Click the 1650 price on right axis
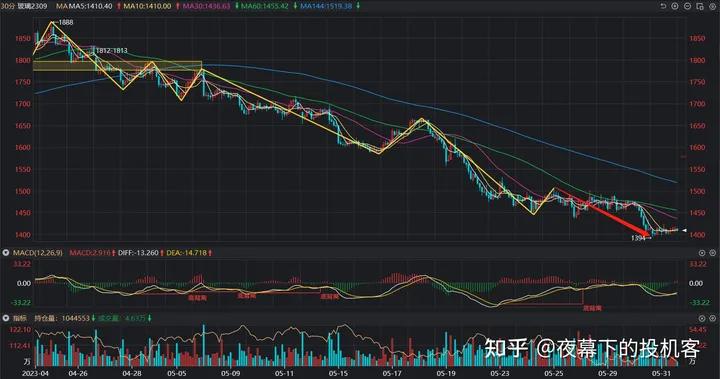720x379 pixels. coord(697,126)
